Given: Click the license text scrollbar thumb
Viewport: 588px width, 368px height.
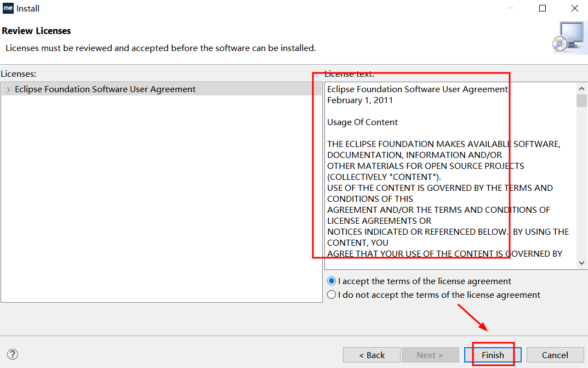Looking at the screenshot, I should [x=581, y=101].
